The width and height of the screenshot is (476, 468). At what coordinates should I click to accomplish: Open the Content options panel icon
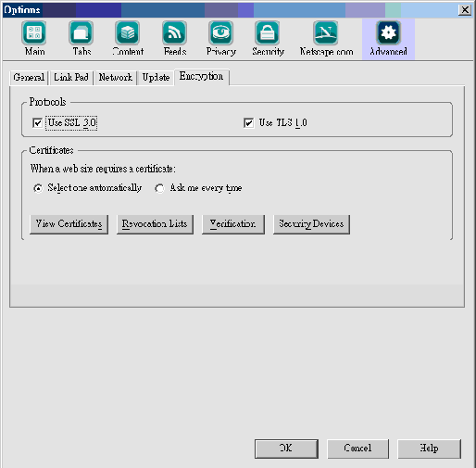(x=128, y=32)
